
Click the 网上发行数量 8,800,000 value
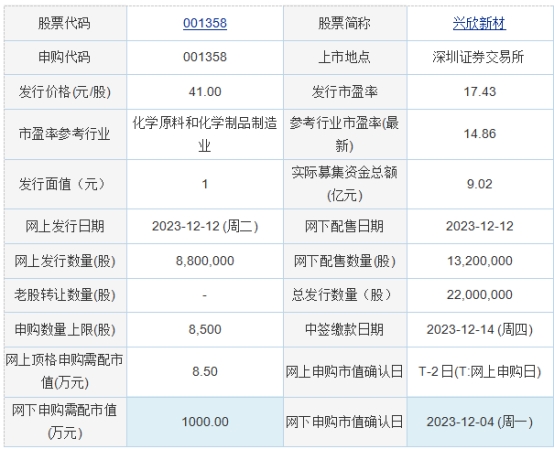click(x=205, y=261)
